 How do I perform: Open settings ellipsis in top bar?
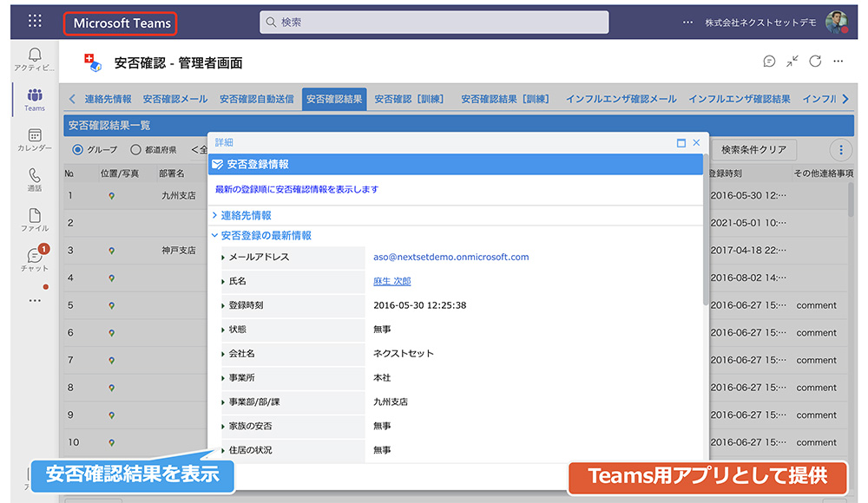point(687,23)
